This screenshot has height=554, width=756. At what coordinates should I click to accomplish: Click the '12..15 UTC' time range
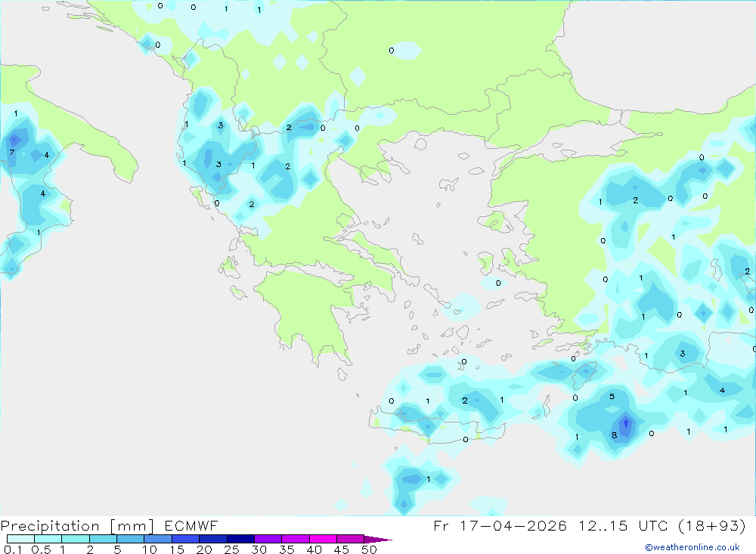[624, 525]
